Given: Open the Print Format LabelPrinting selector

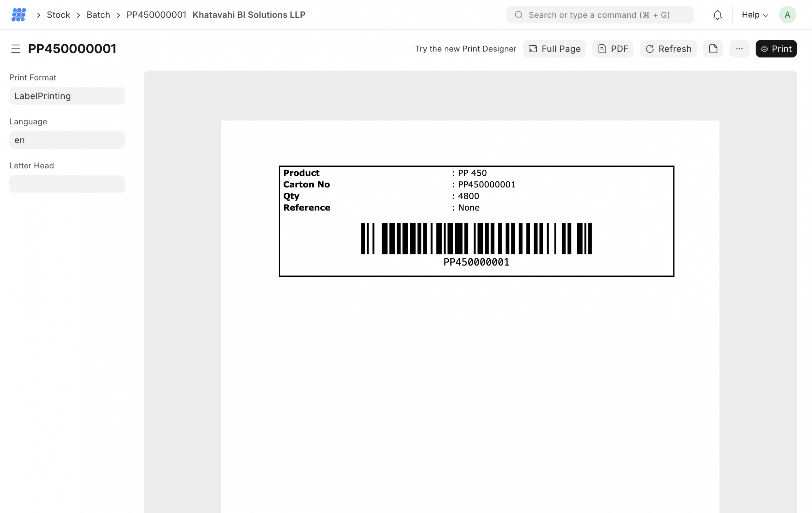Looking at the screenshot, I should 67,96.
